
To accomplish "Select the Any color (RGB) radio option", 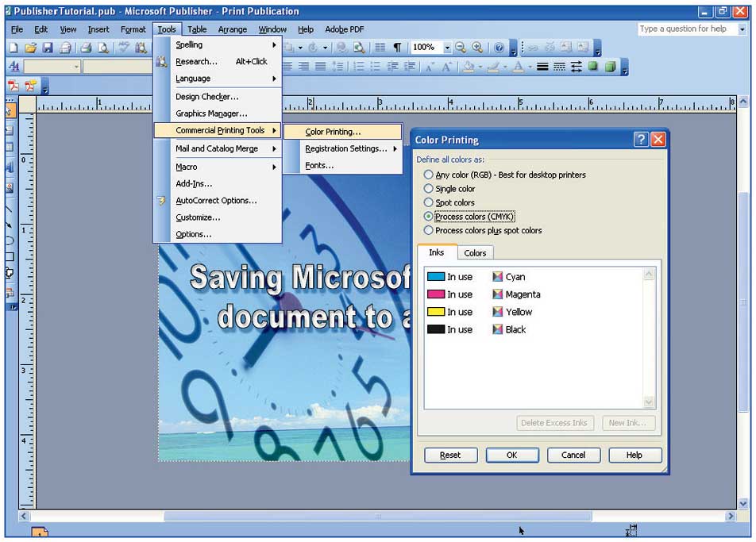I will [x=428, y=175].
